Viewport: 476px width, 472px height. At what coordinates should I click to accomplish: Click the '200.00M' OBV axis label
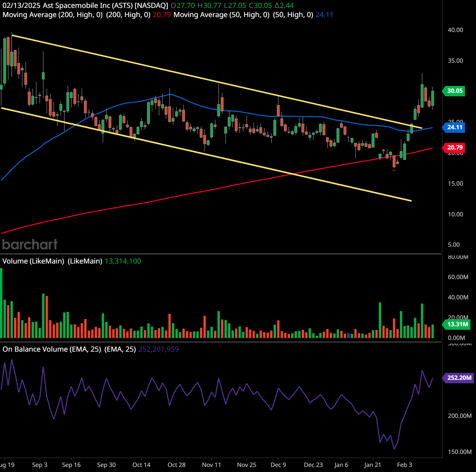point(460,416)
